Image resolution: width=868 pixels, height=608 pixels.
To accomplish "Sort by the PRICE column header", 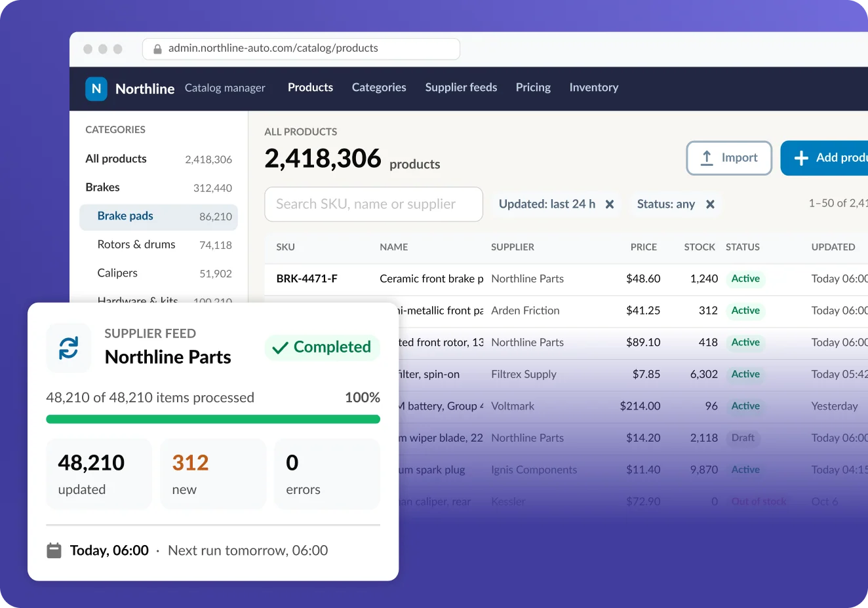I will point(643,248).
